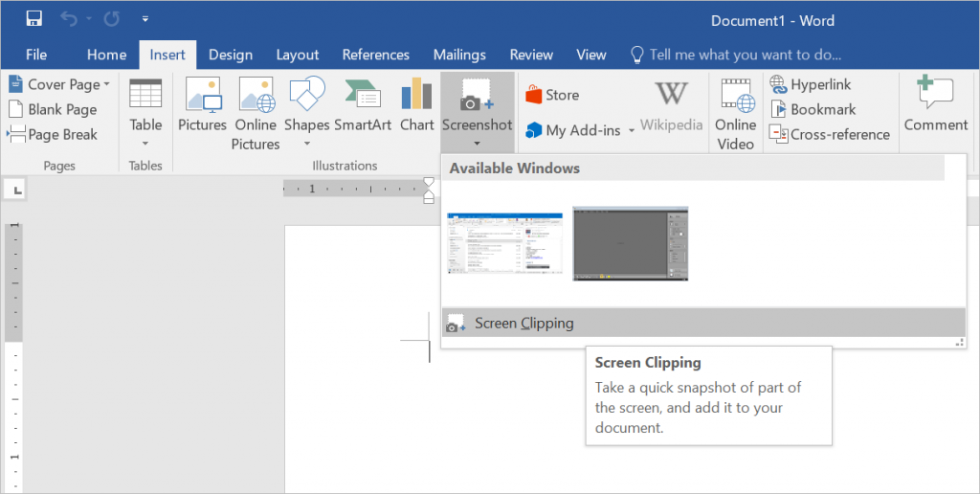Expand the Cover Page dropdown
Viewport: 980px width, 494px height.
107,84
